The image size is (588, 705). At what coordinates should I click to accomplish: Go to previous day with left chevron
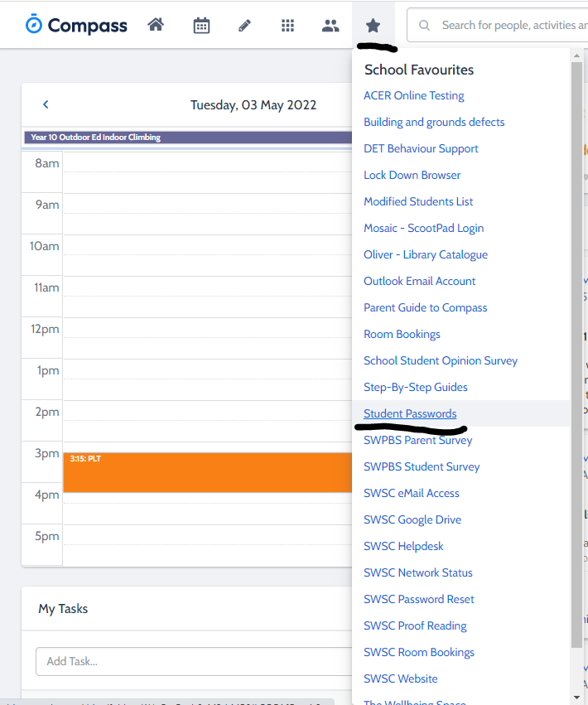46,104
